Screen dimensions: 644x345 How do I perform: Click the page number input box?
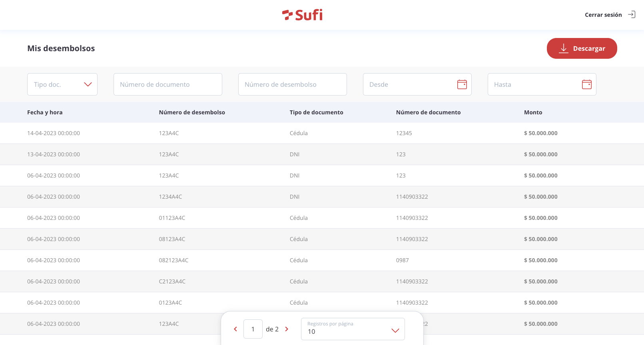click(253, 329)
